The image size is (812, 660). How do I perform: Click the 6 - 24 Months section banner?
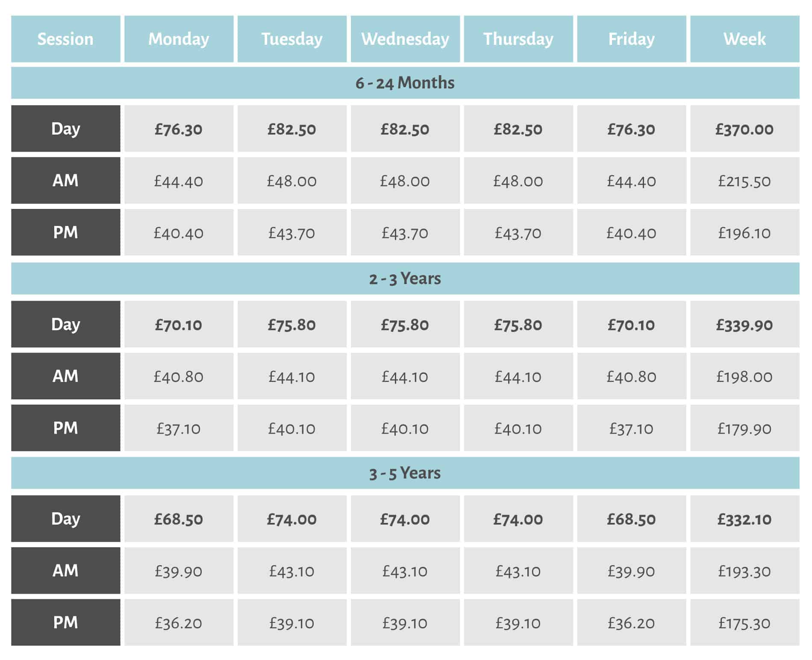[x=405, y=83]
